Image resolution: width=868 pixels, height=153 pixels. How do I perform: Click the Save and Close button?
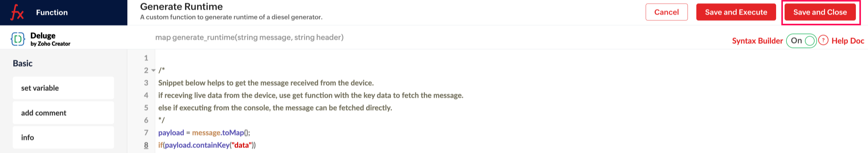tap(819, 12)
